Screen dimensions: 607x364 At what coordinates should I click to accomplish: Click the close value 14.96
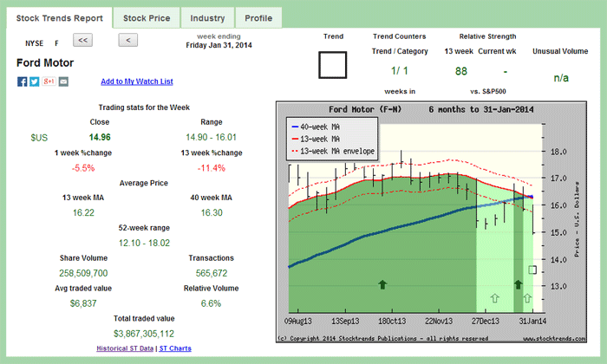coord(100,137)
